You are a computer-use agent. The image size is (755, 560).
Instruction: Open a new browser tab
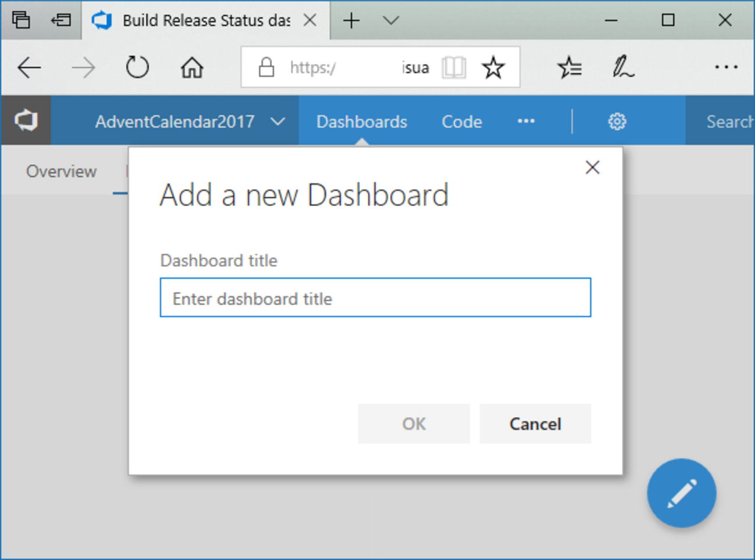[351, 21]
